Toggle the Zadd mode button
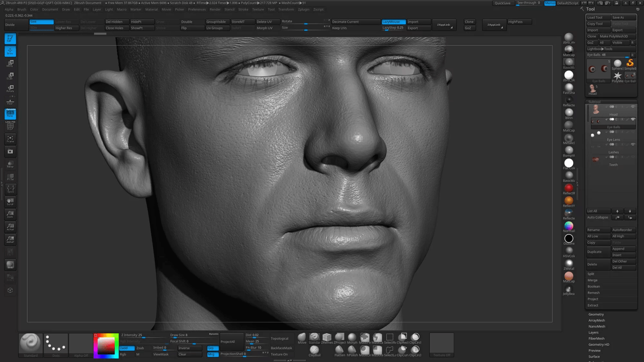 point(126,348)
